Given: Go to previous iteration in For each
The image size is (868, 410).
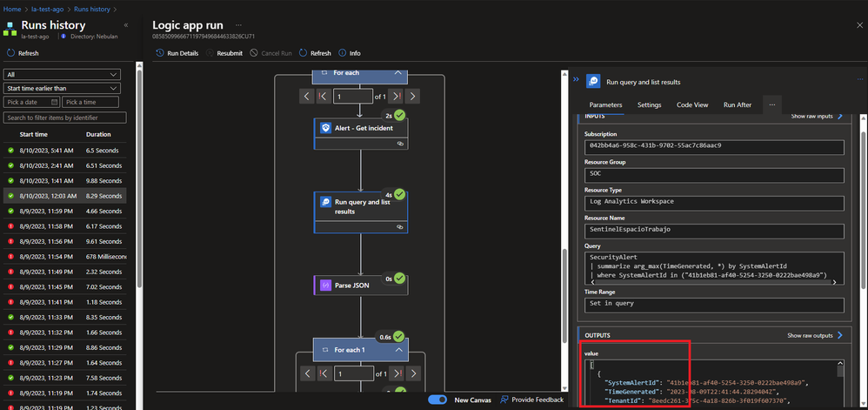Looking at the screenshot, I should [307, 96].
